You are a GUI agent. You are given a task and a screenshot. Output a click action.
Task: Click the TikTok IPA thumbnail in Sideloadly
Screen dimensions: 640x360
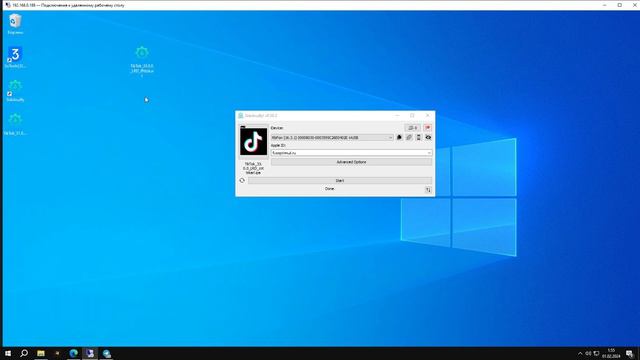[253, 141]
